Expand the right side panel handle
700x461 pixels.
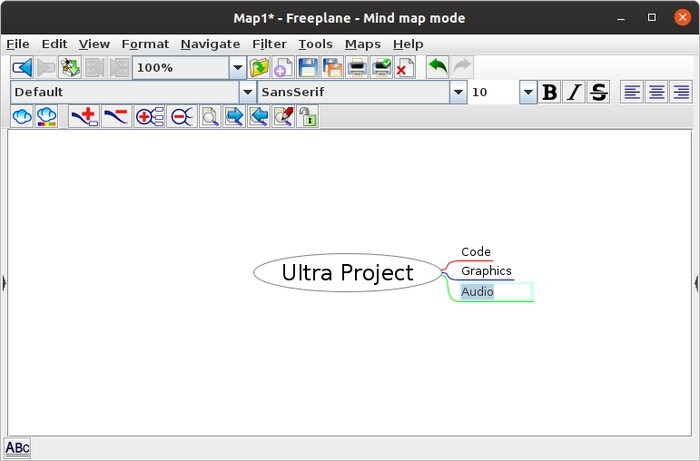[x=696, y=283]
